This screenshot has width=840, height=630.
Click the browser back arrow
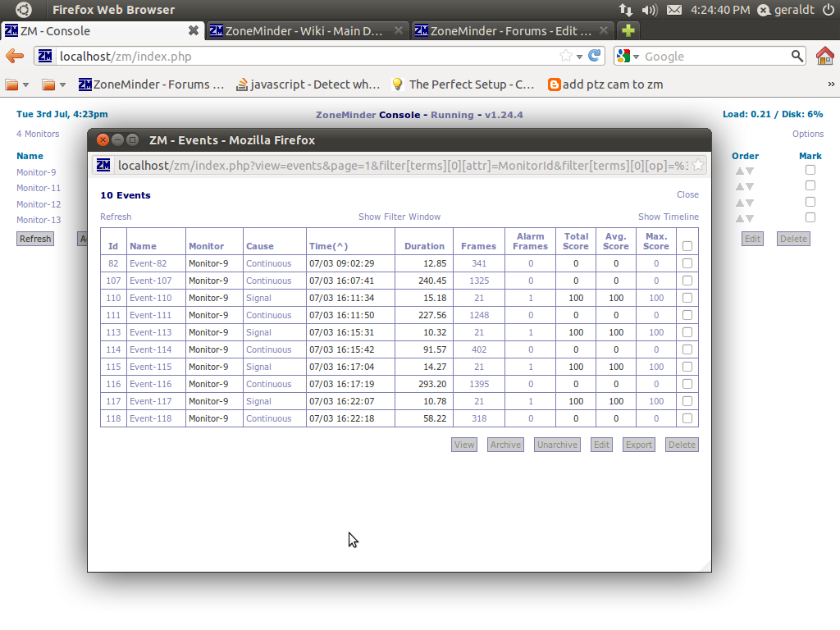(15, 56)
